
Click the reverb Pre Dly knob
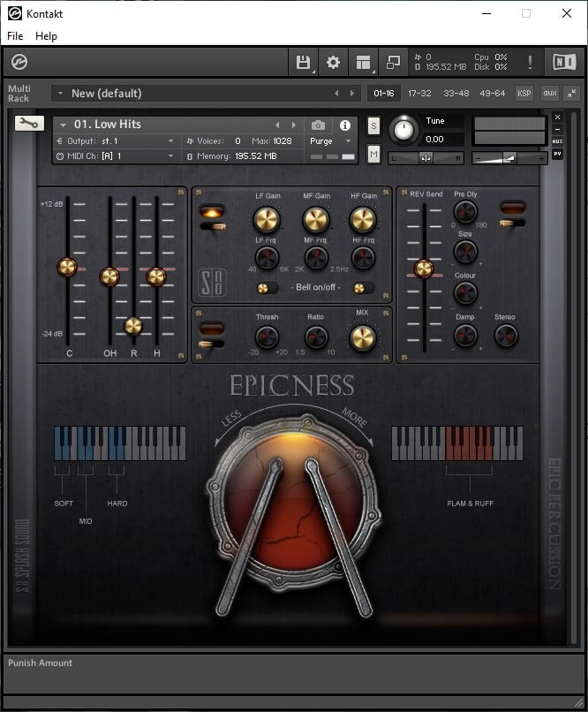465,211
